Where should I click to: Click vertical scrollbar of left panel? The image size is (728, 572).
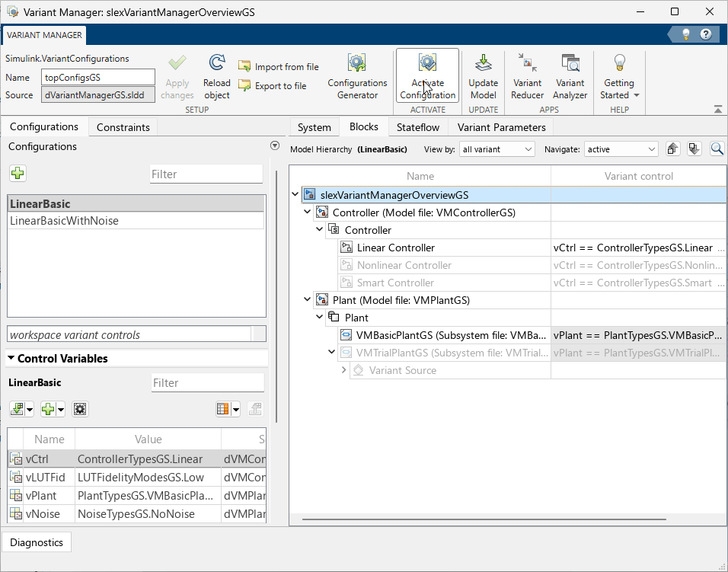(276, 297)
